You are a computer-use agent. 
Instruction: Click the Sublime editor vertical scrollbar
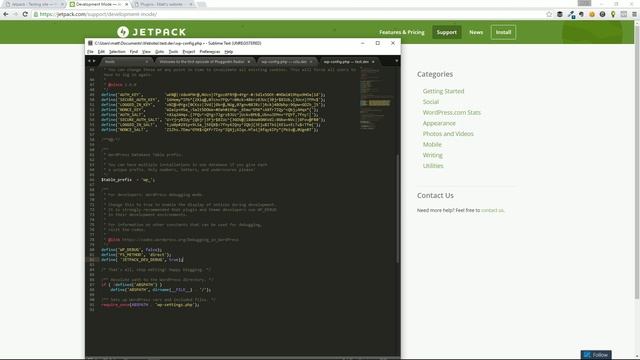398,208
